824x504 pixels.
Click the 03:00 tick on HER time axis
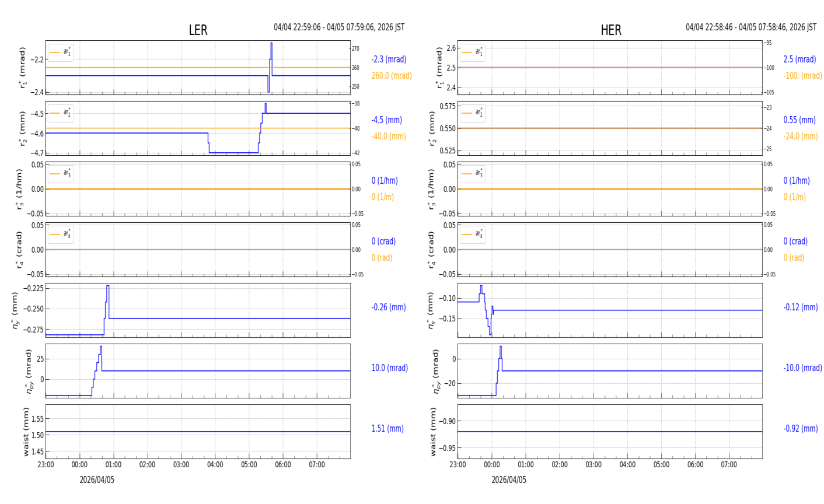pyautogui.click(x=593, y=465)
